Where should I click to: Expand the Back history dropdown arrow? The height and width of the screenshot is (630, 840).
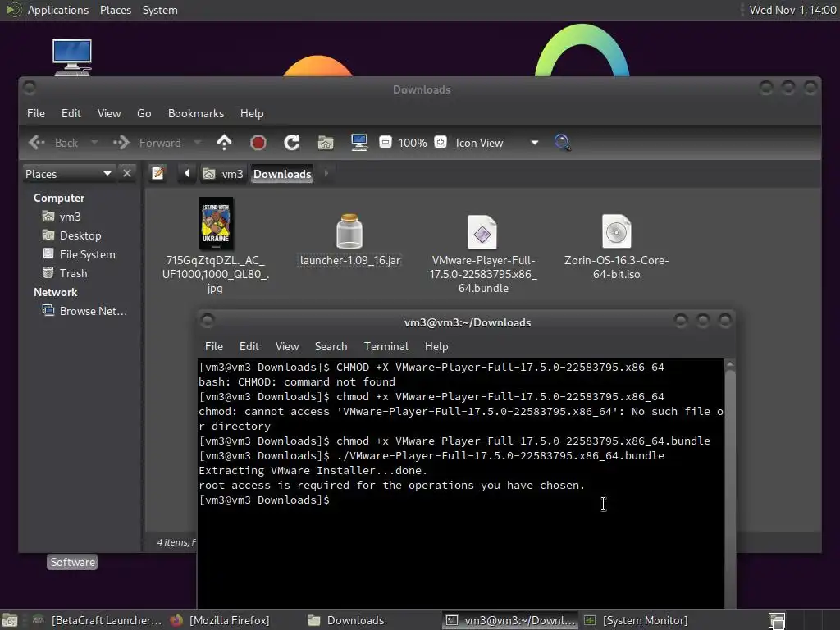tap(94, 143)
